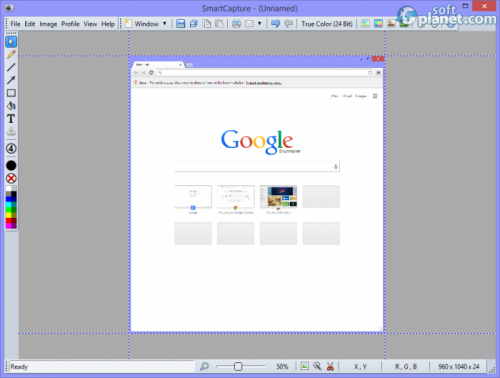The image size is (500, 378).
Task: Open the Help menu
Action: [x=108, y=24]
